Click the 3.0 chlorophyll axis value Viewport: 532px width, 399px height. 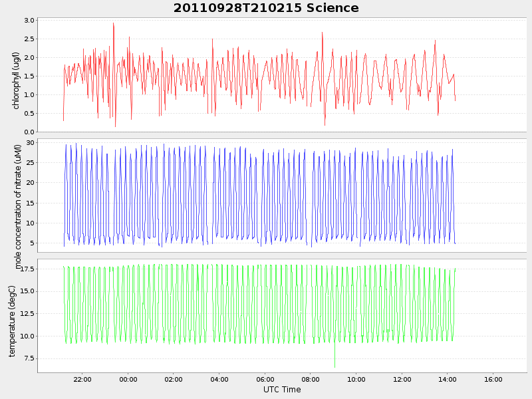pyautogui.click(x=29, y=21)
